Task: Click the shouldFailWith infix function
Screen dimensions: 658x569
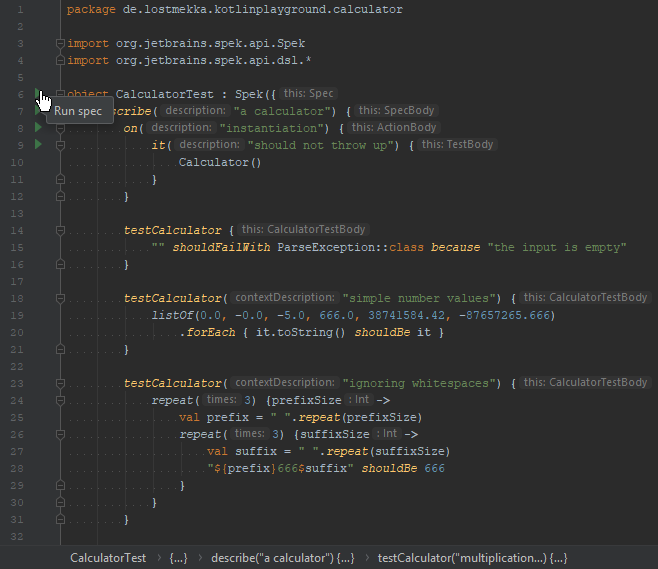Action: tap(221, 248)
